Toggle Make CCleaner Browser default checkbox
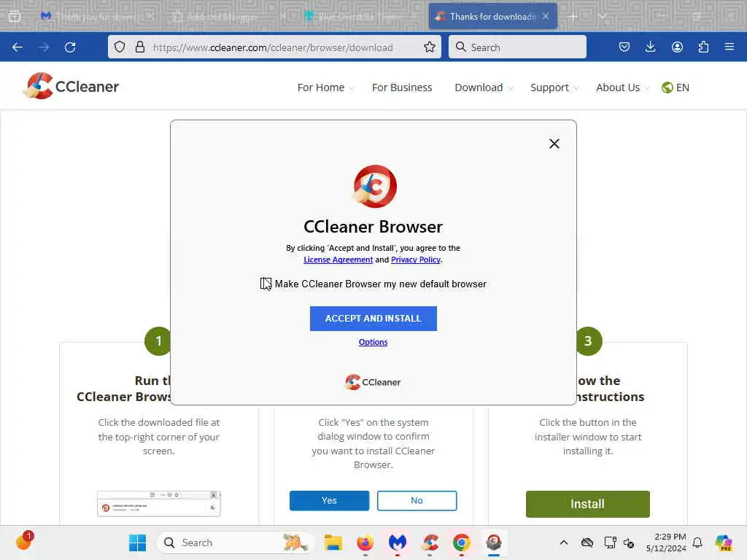Image resolution: width=747 pixels, height=560 pixels. (266, 284)
